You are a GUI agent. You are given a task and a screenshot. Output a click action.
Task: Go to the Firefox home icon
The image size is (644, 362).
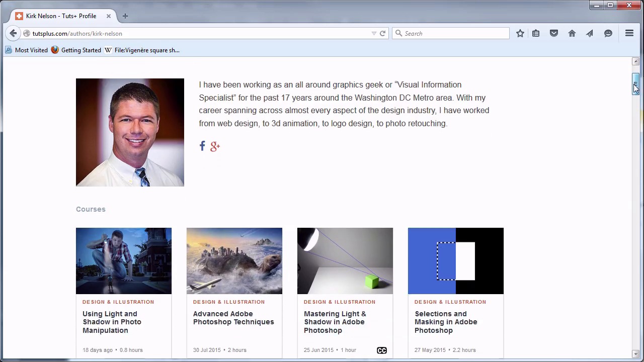click(x=572, y=33)
